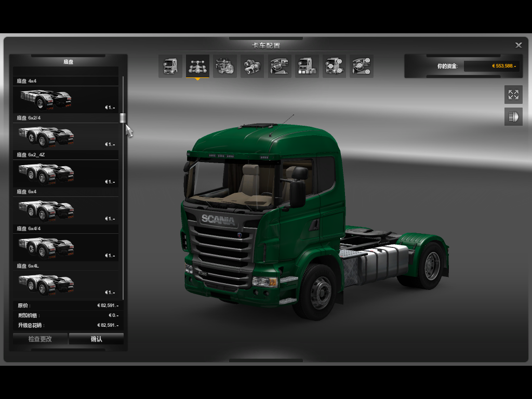
Task: Open the engine configuration tab
Action: (x=225, y=66)
